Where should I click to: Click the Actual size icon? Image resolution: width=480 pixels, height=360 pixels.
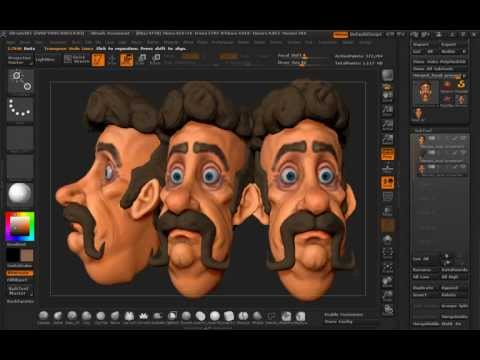(x=387, y=125)
